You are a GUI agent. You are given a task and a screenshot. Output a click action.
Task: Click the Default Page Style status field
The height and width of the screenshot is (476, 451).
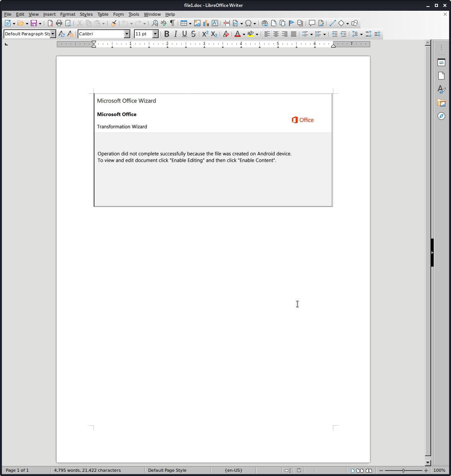pyautogui.click(x=167, y=470)
